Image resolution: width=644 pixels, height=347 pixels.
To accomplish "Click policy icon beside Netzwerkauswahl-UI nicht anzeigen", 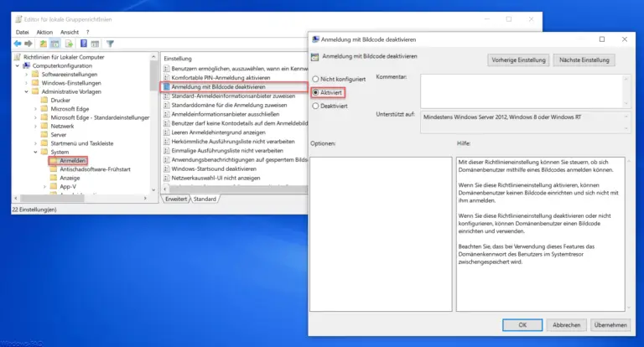I will [x=166, y=178].
